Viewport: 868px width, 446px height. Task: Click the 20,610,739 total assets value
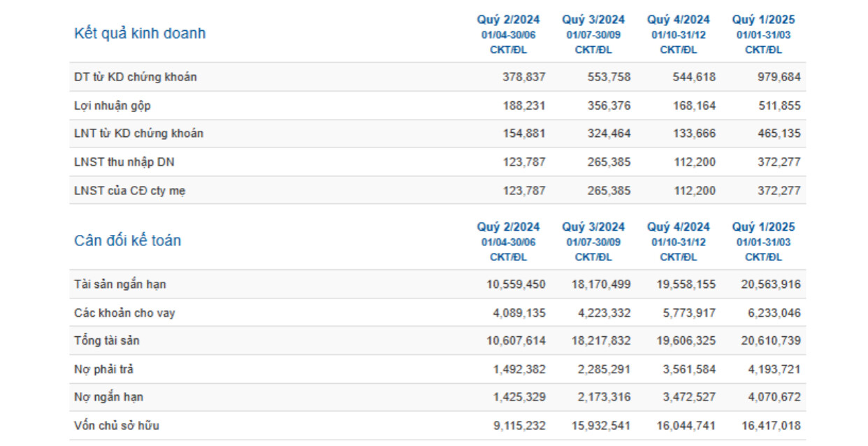coord(771,341)
